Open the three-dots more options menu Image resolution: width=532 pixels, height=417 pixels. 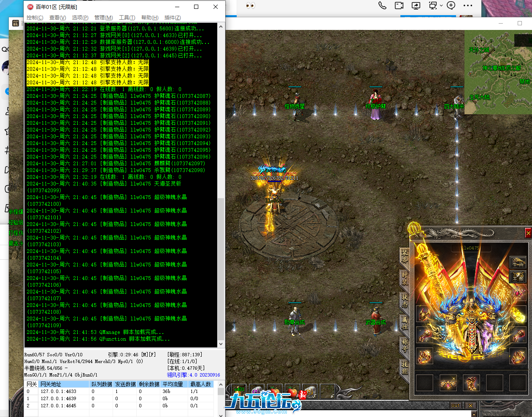pos(468,5)
